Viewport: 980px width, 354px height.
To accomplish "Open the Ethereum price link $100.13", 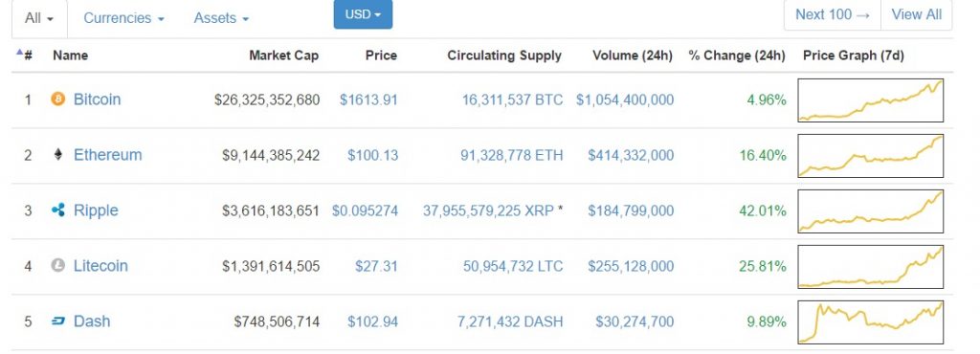I will click(x=372, y=155).
